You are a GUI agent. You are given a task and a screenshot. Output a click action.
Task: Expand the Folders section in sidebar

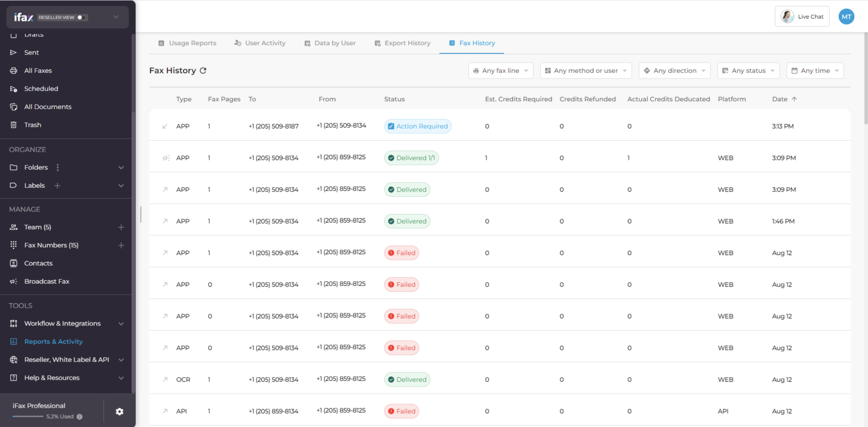tap(121, 167)
